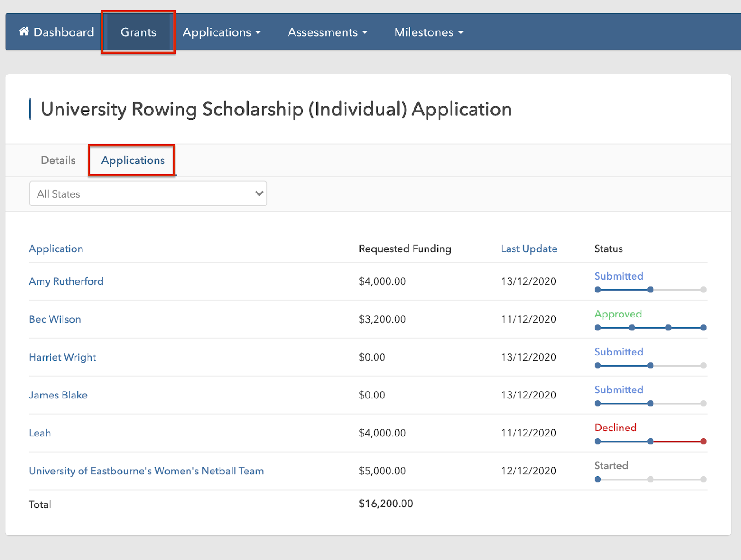Open Bec Wilson's application
Viewport: 741px width, 560px height.
[55, 319]
